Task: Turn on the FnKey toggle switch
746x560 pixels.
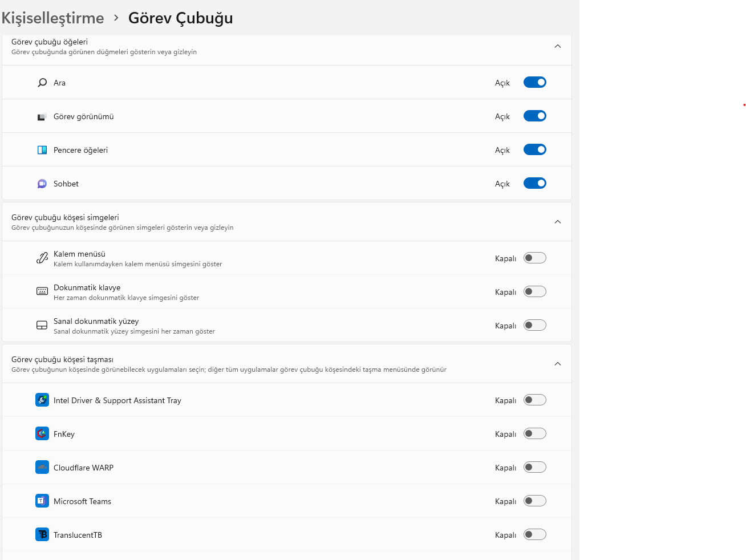Action: [535, 434]
